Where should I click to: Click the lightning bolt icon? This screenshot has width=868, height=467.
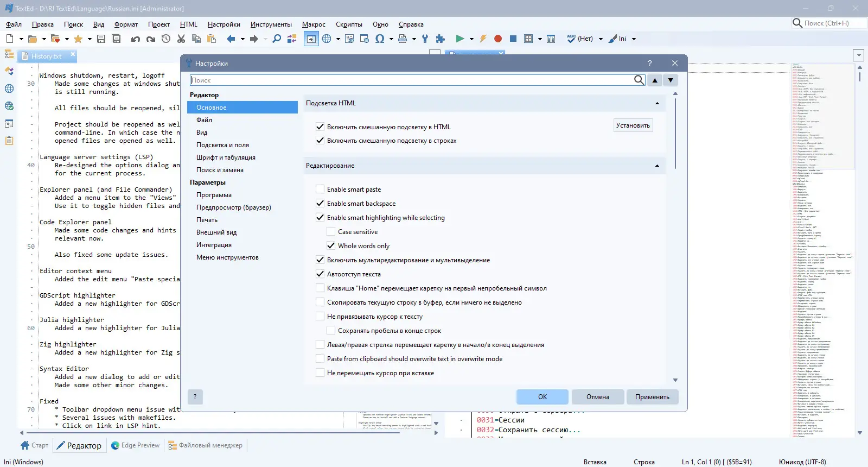point(483,39)
